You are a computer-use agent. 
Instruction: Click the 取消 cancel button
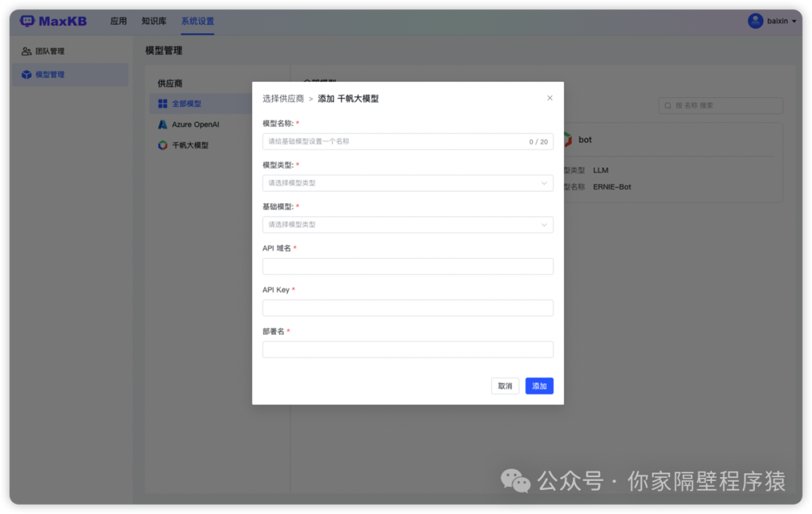click(504, 385)
